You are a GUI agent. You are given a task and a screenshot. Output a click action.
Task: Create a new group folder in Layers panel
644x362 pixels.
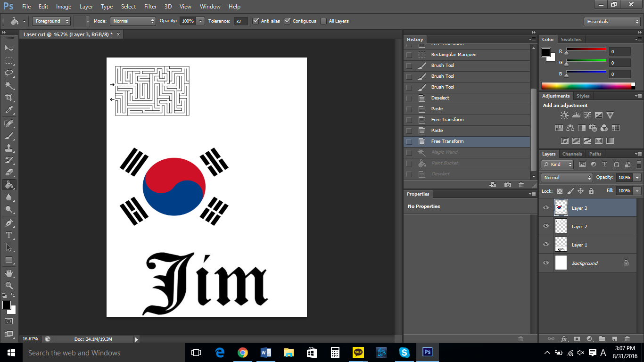tap(602, 338)
